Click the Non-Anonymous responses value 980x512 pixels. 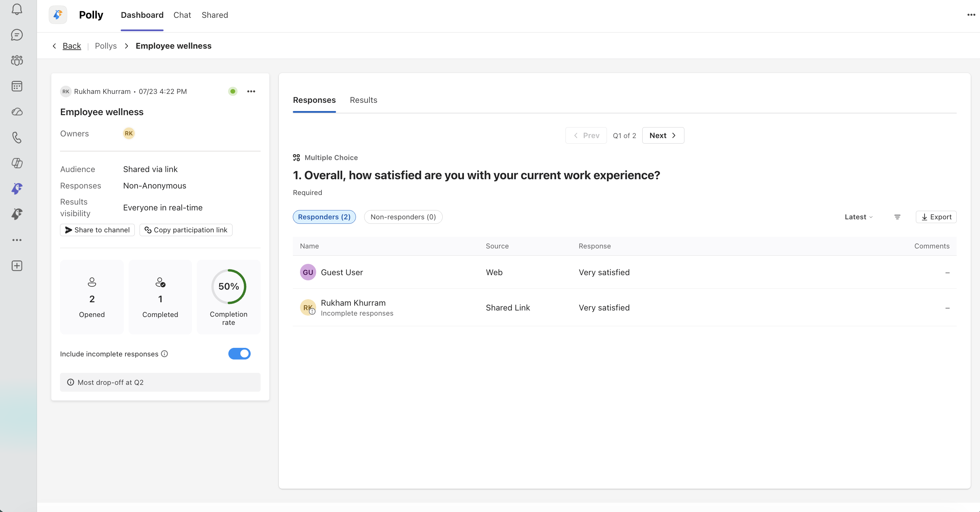point(154,185)
